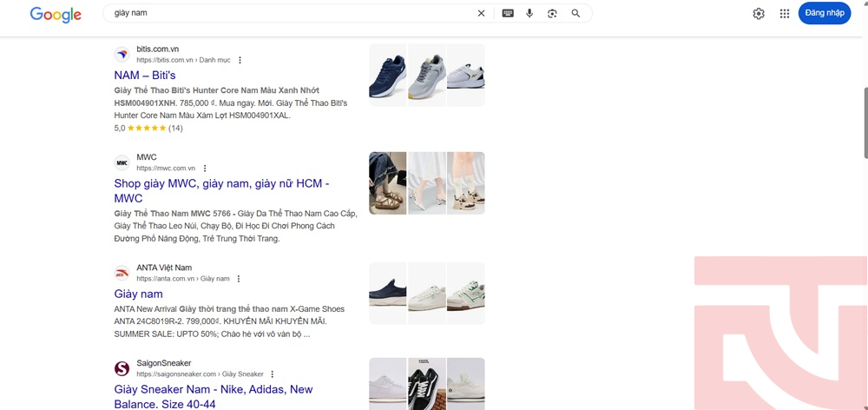Open the NAM – Biti's result link
Image resolution: width=868 pixels, height=410 pixels.
pos(145,75)
